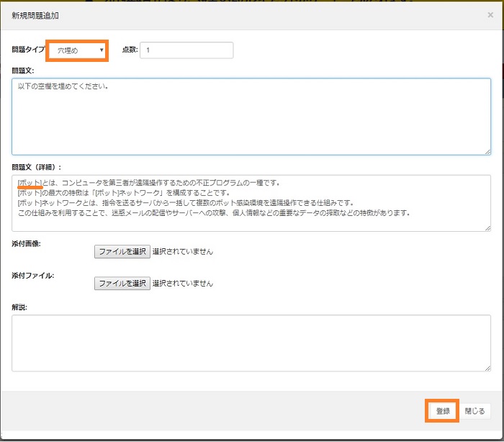
Task: Click resize handle of 解説 text area
Action: click(x=487, y=368)
